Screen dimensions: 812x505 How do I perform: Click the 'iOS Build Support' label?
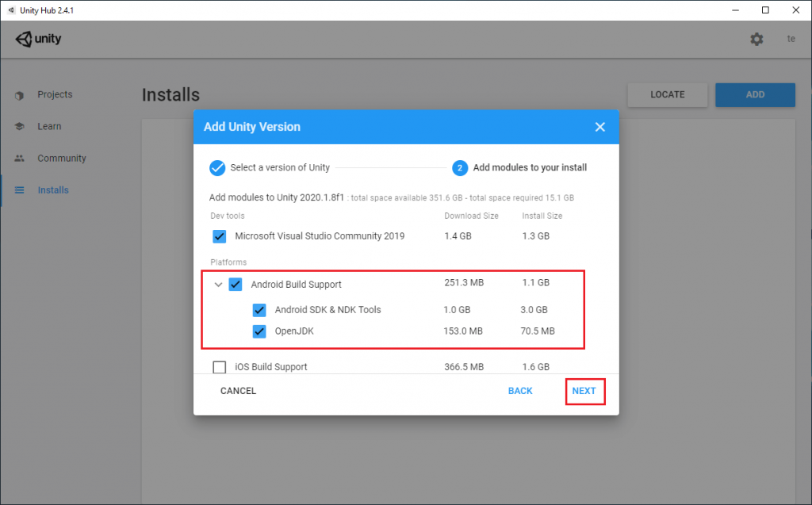[x=271, y=367]
